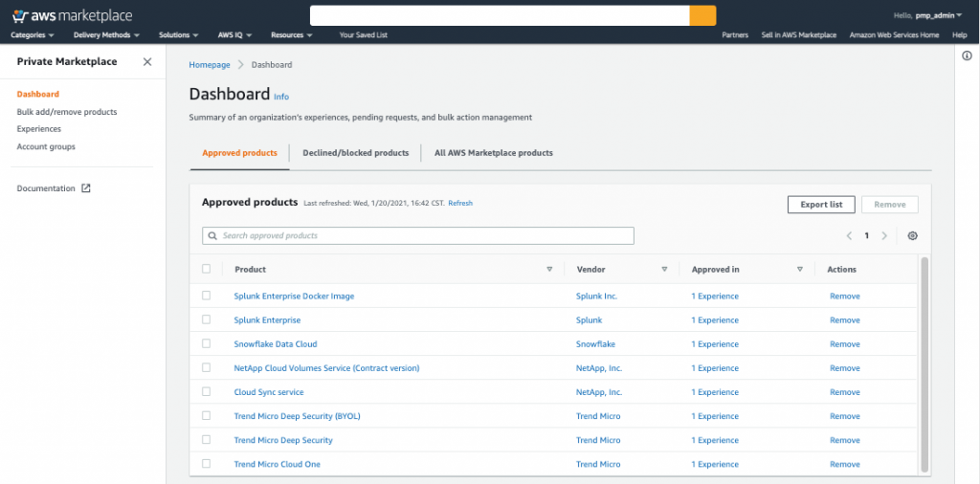Click 1 Experience for Cloud Sync service
980x484 pixels.
click(715, 392)
